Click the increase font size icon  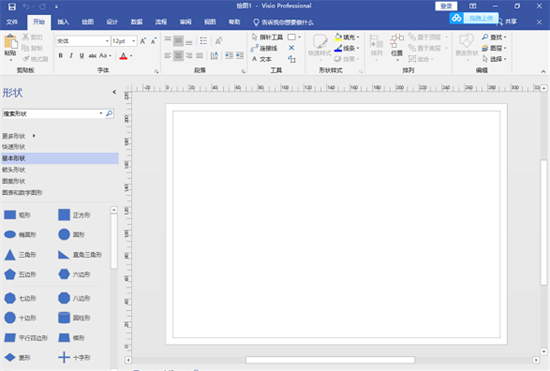(143, 41)
